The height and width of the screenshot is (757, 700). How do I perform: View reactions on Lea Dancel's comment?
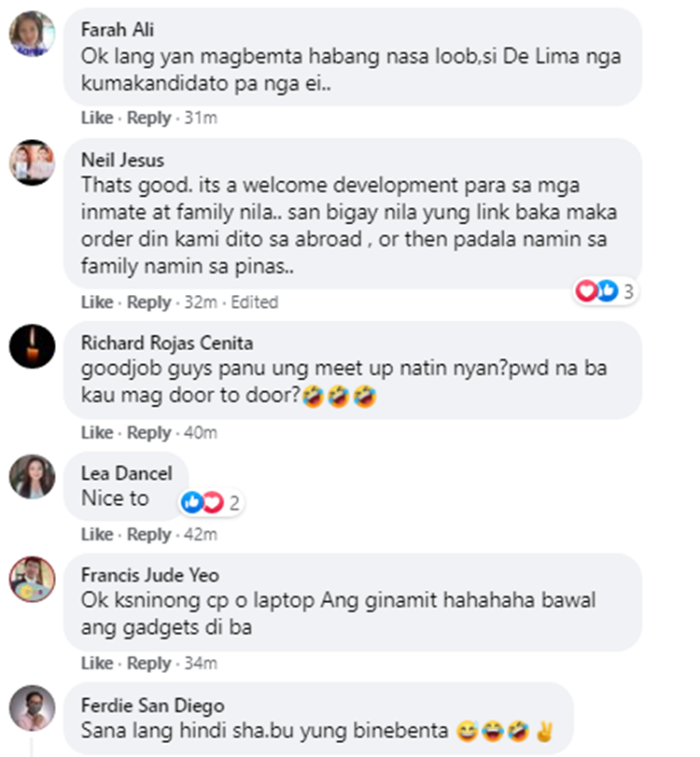pos(212,502)
